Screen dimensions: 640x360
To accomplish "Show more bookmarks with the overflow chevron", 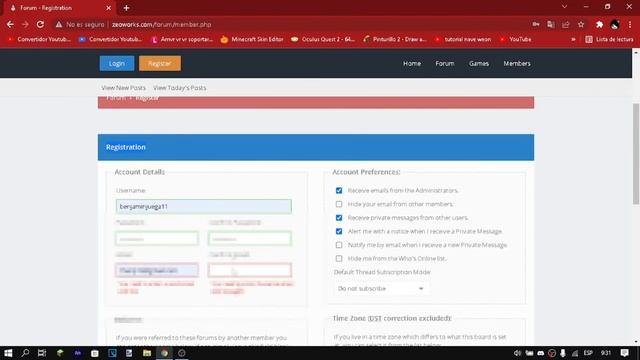I will tap(573, 40).
